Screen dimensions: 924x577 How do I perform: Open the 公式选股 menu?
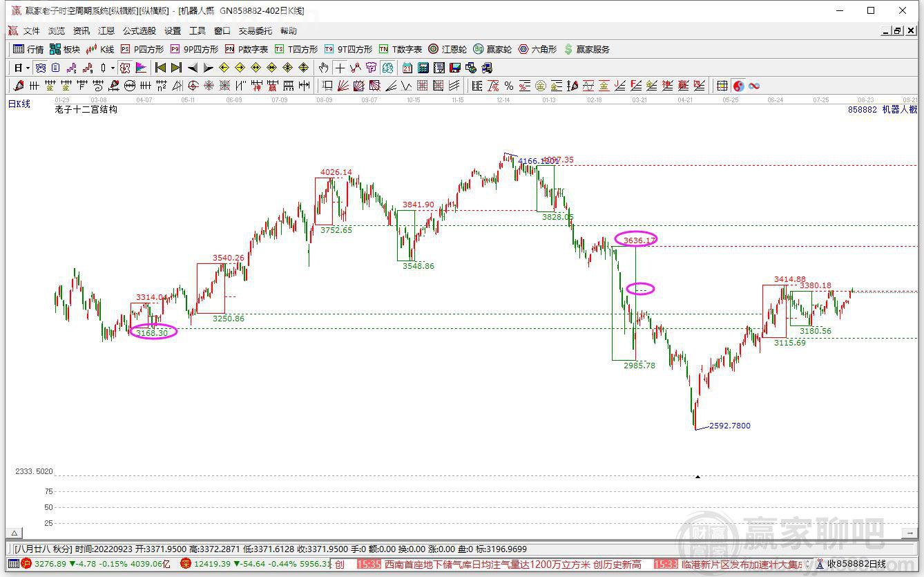pos(139,31)
